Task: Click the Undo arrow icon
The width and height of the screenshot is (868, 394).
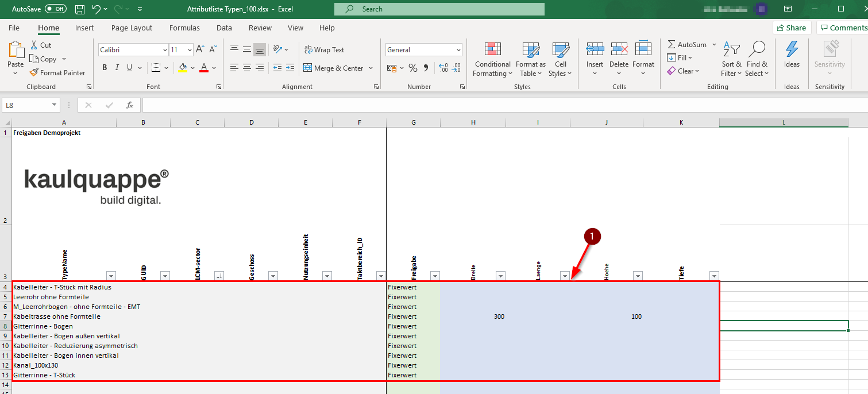Action: pos(97,9)
